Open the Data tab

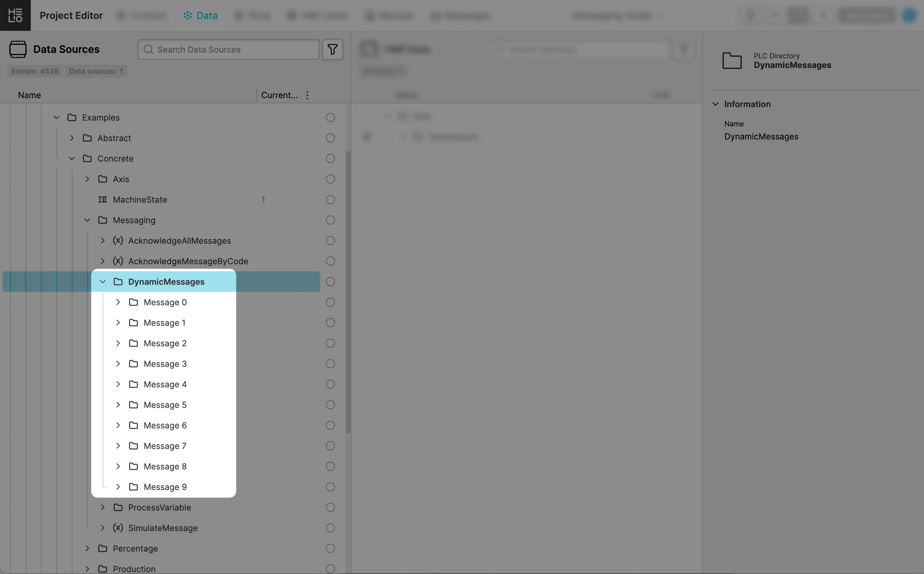coord(201,16)
